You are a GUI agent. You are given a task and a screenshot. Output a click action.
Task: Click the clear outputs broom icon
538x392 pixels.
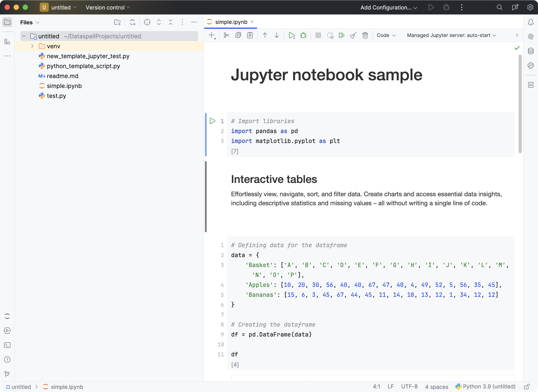(353, 35)
